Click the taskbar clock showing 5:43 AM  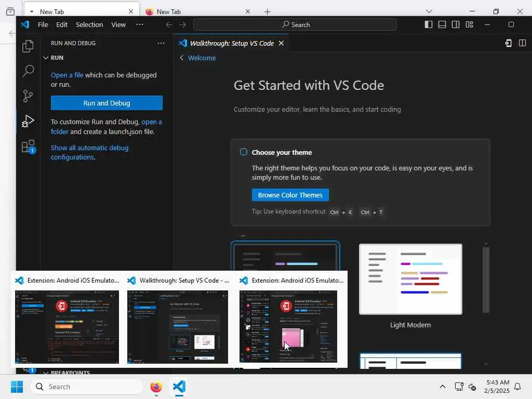[x=497, y=387]
